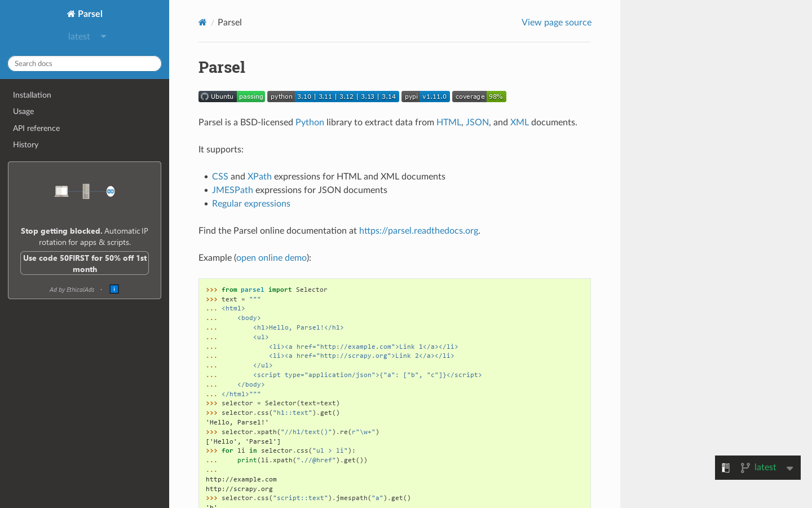Click the branch icon in version flyout
This screenshot has height=508, width=812.
coord(745,467)
